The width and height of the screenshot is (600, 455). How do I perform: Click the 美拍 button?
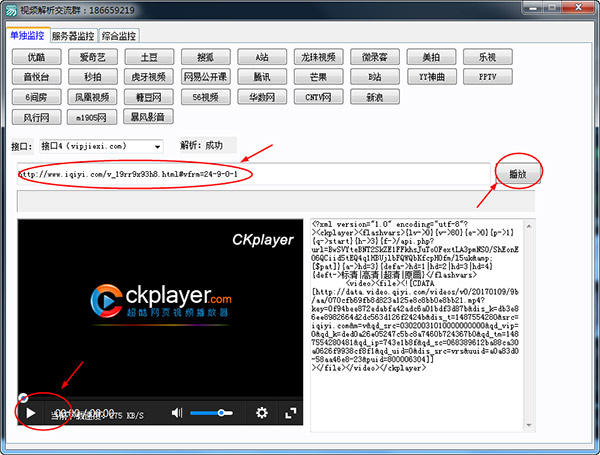(x=431, y=57)
